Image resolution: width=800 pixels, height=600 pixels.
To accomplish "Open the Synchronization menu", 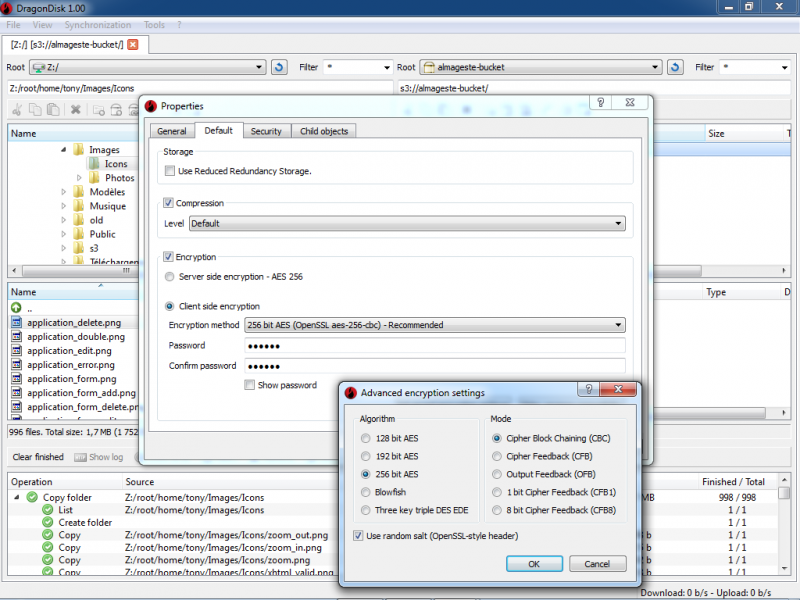I will pyautogui.click(x=97, y=24).
